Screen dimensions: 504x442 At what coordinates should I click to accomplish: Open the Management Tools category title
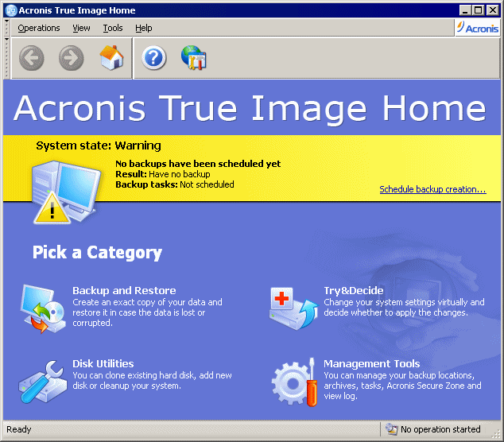(372, 363)
